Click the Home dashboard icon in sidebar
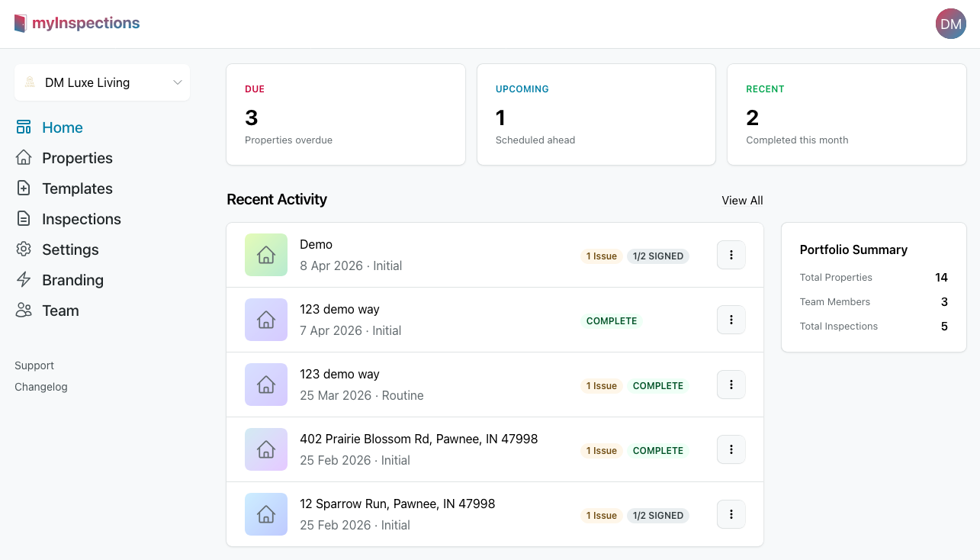980x560 pixels. pyautogui.click(x=24, y=127)
